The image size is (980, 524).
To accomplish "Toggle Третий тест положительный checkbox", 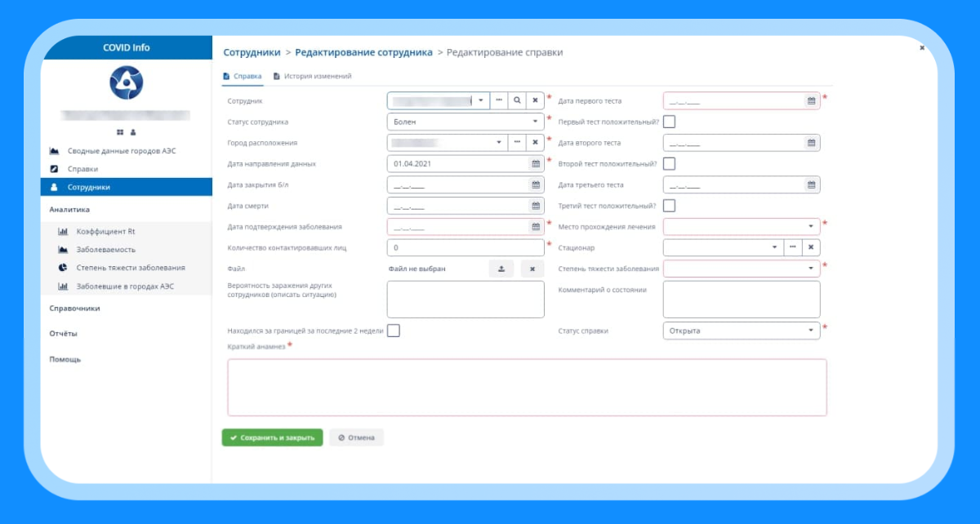I will point(669,206).
